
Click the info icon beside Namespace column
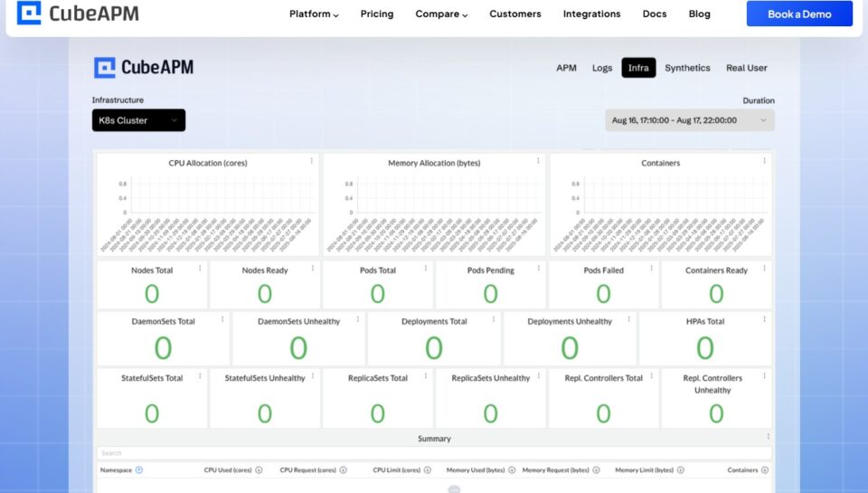(x=139, y=469)
